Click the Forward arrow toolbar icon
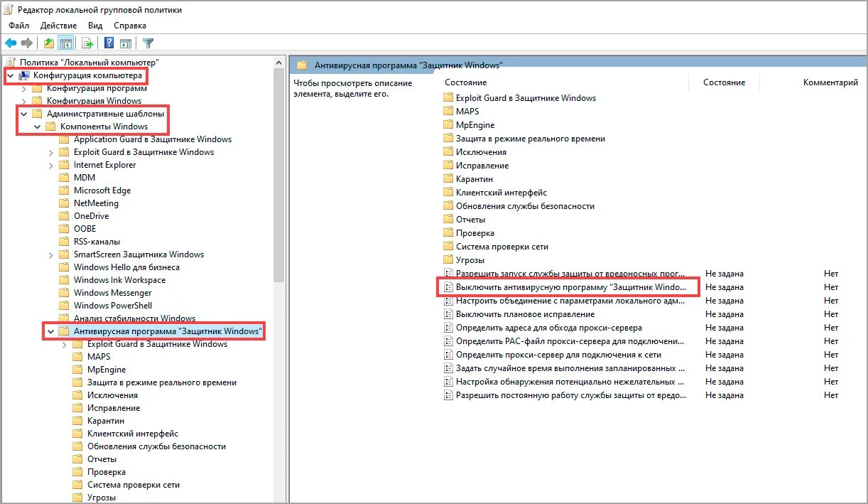 click(27, 43)
